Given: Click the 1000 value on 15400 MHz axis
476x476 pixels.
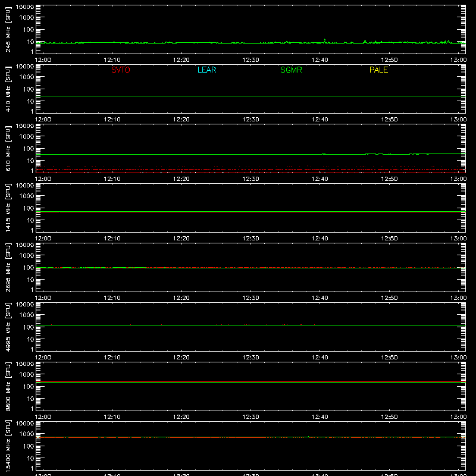Looking at the screenshot, I should (x=27, y=434).
